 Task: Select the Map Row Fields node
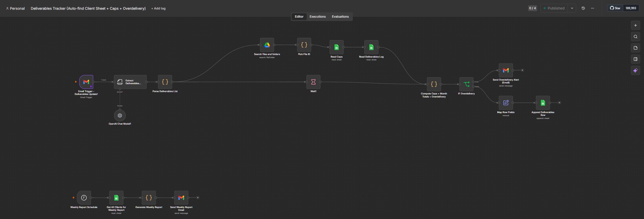tap(506, 103)
